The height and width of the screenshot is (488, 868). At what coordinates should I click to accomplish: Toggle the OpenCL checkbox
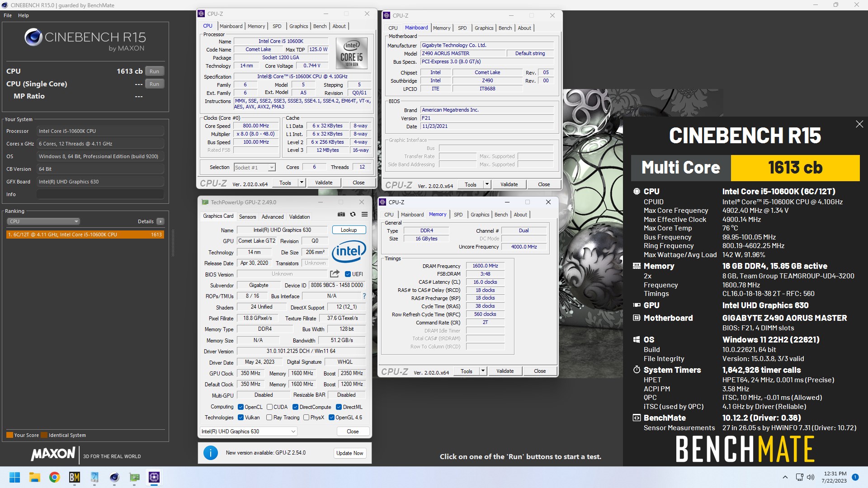[241, 407]
